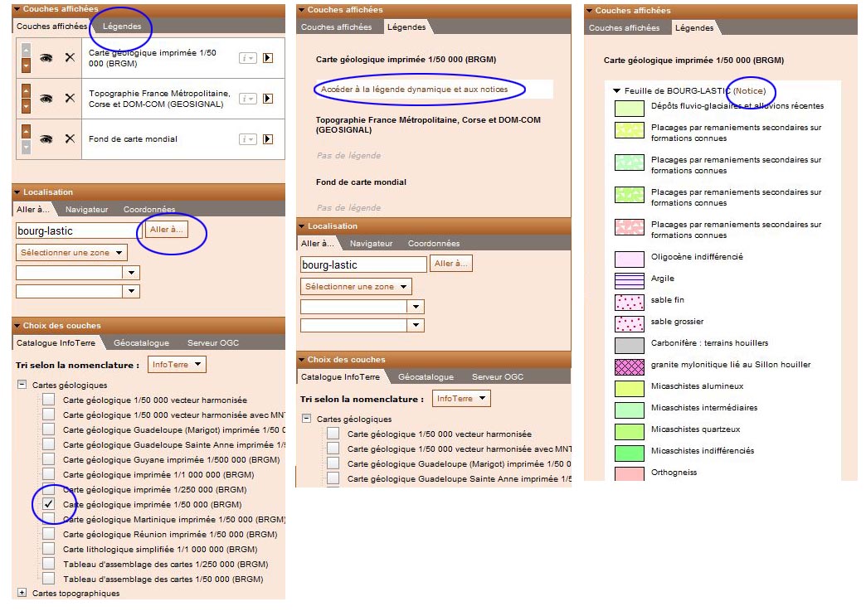This screenshot has height=616, width=866.
Task: Expand the Cartes topographiques tree node
Action: pyautogui.click(x=21, y=593)
